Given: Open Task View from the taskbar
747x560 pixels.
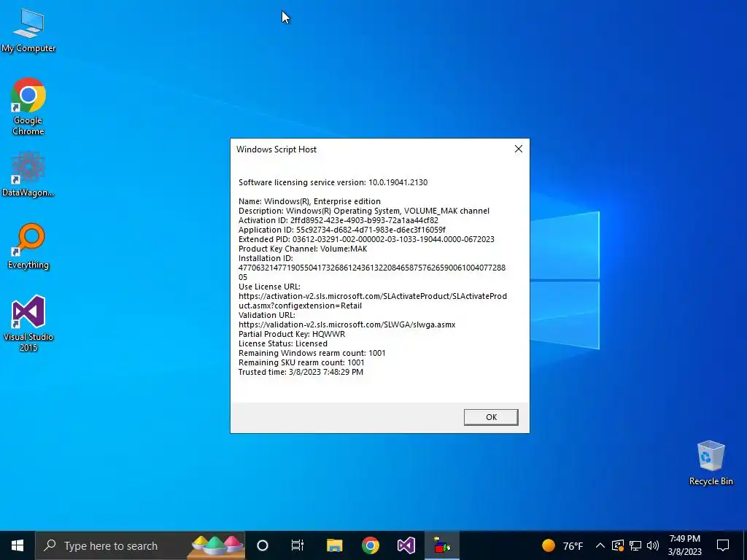Looking at the screenshot, I should coord(298,545).
